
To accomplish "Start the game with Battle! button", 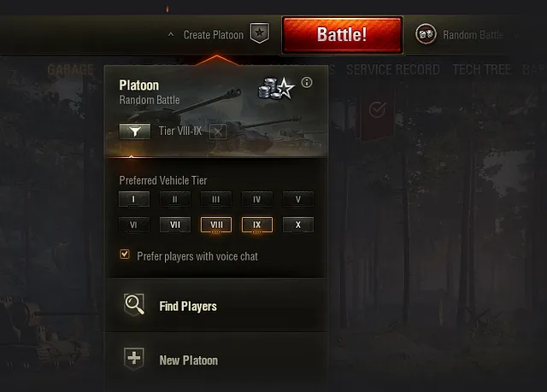I will point(342,35).
